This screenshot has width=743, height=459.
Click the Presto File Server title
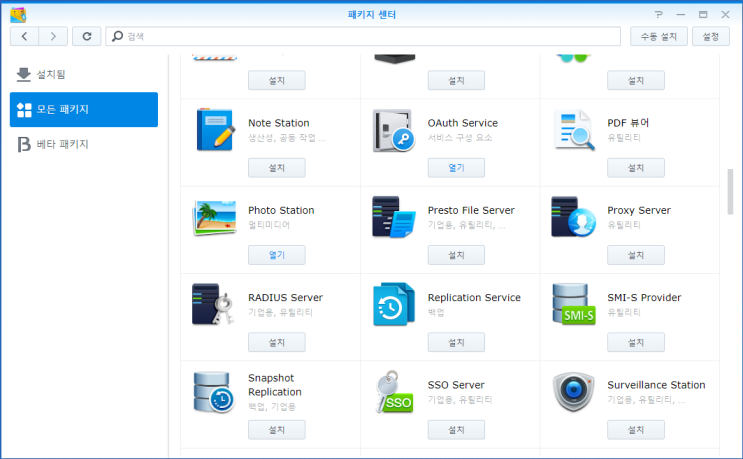click(x=471, y=210)
